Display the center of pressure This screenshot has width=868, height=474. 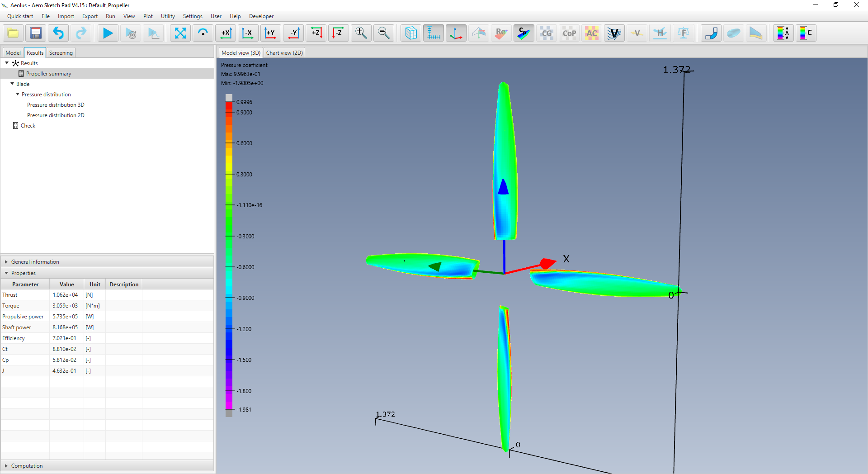coord(569,33)
